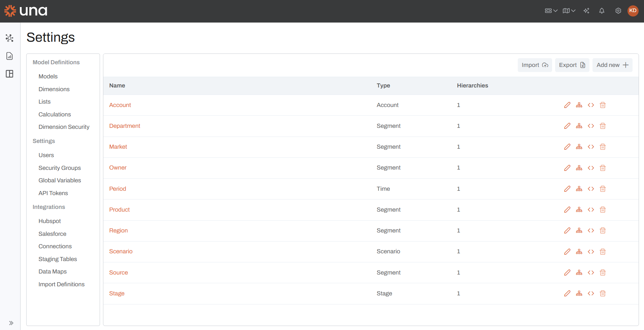Click the Una logo in header
The image size is (644, 330).
[x=26, y=11]
